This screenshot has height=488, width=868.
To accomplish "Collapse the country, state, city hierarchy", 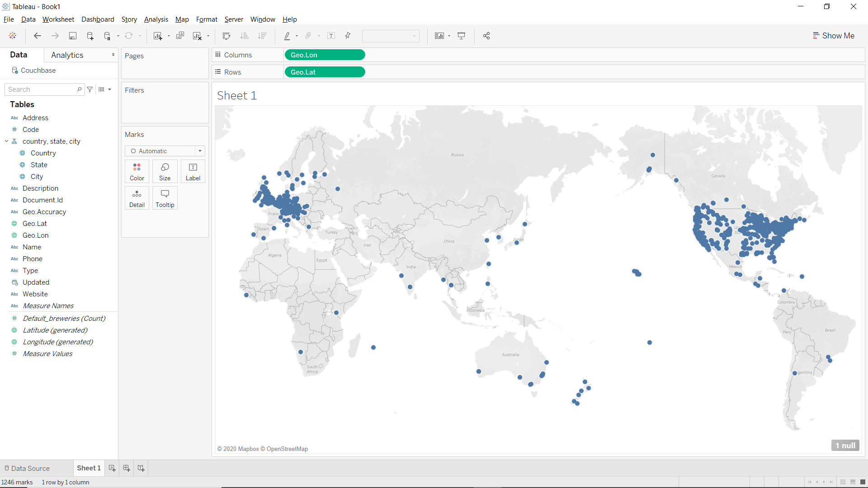I will (6, 141).
